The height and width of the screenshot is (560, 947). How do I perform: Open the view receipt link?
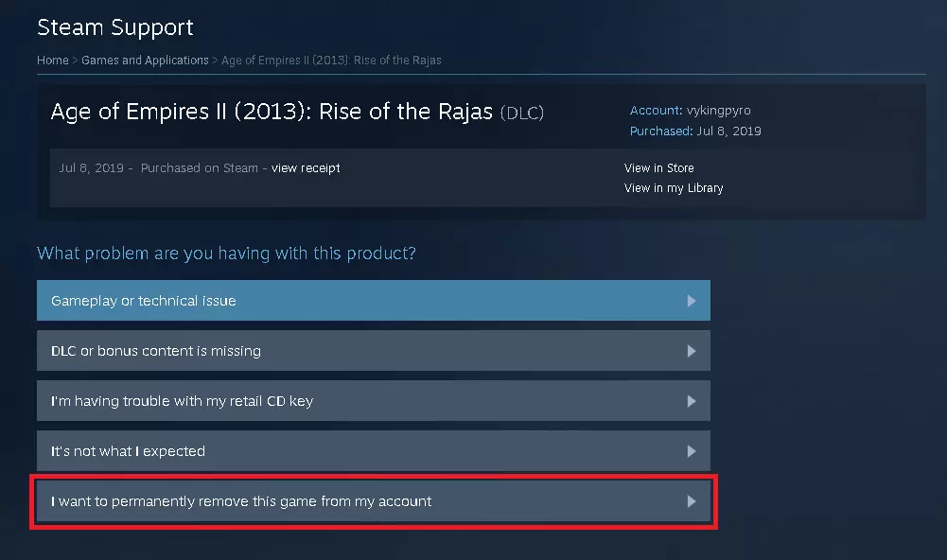pos(306,168)
